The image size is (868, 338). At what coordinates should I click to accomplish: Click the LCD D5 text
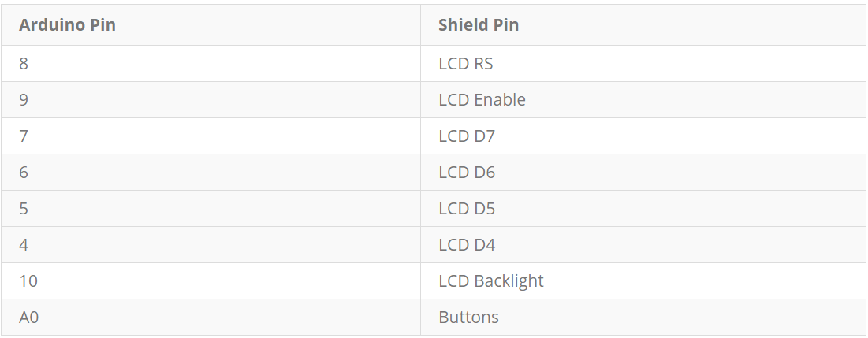pyautogui.click(x=467, y=209)
